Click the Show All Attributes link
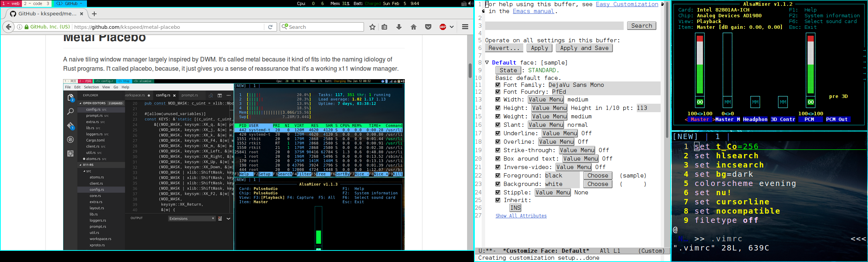 [521, 216]
